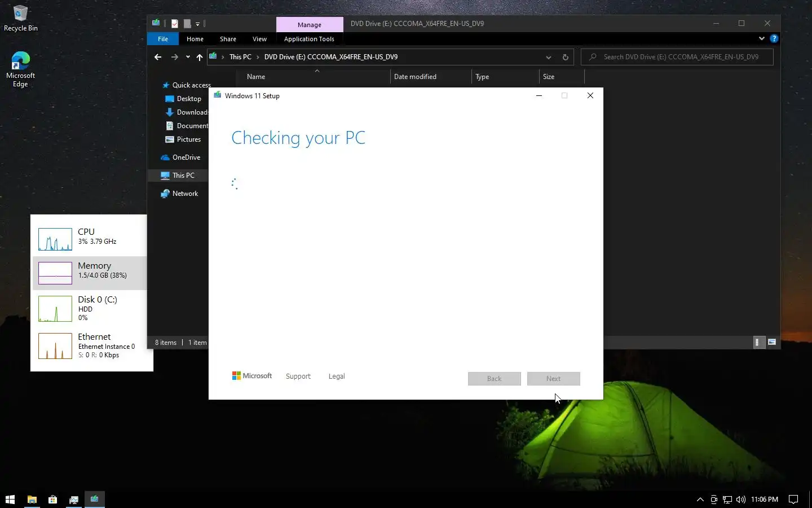The height and width of the screenshot is (508, 812).
Task: Expand the address bar history dropdown
Action: (548, 57)
